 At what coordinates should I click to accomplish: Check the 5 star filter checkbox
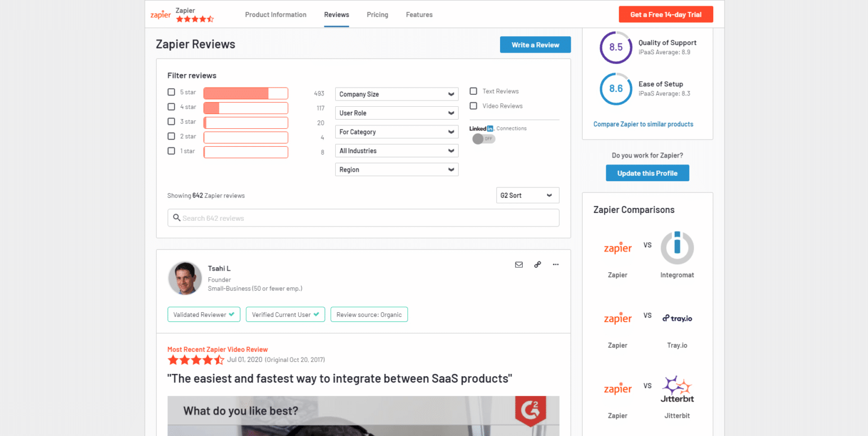tap(172, 91)
